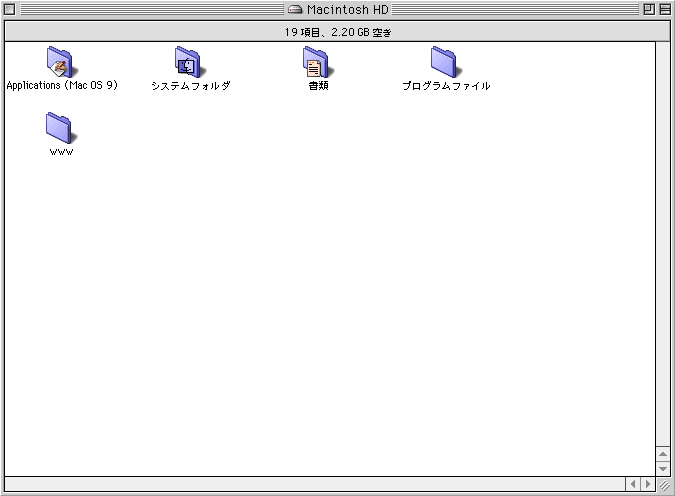Click the www label text
This screenshot has width=675, height=496.
[x=62, y=152]
